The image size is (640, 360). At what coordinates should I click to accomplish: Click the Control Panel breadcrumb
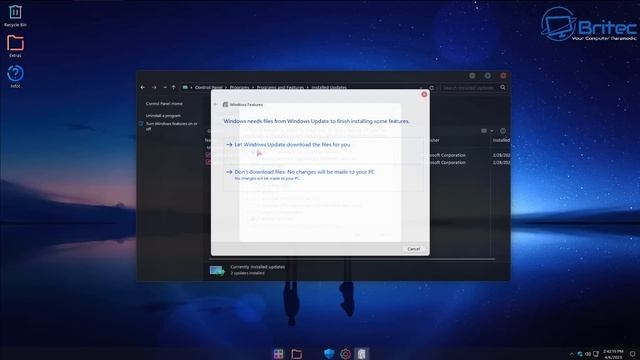(209, 87)
